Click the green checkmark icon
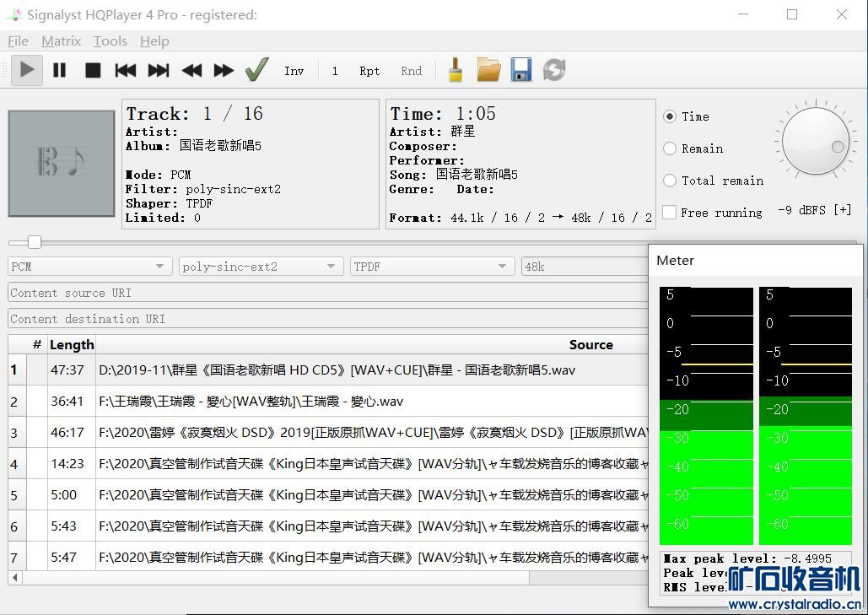The image size is (868, 615). coord(256,70)
